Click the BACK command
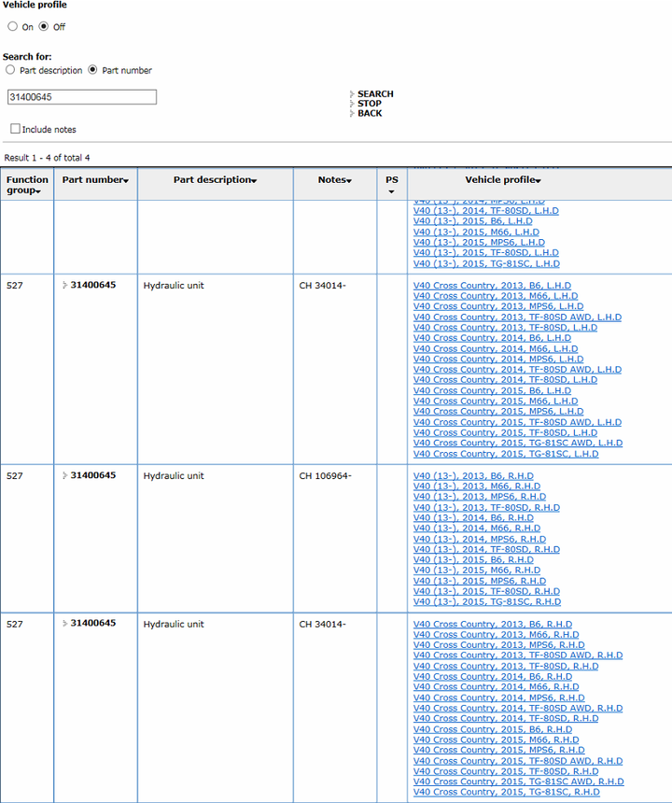Screen dimensions: 672x803 tap(370, 113)
